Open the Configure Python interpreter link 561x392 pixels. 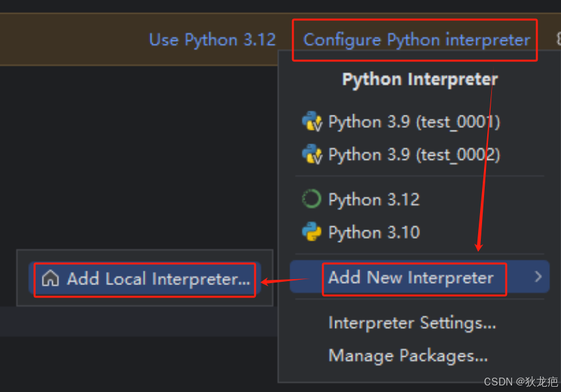(416, 40)
